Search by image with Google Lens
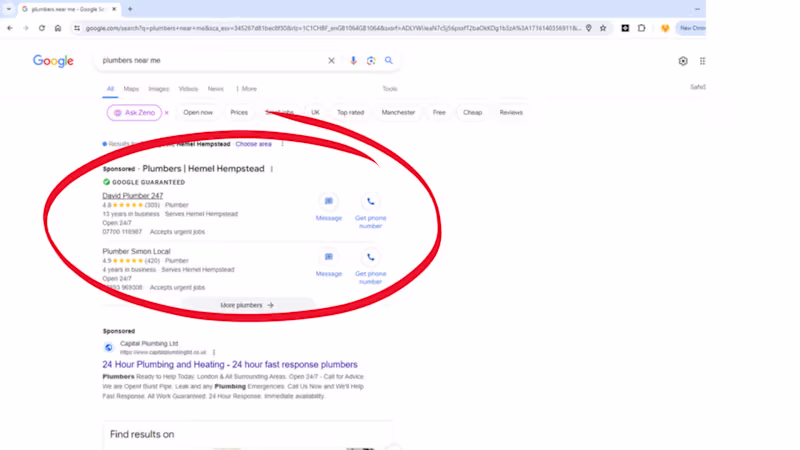800x450 pixels. coord(371,61)
